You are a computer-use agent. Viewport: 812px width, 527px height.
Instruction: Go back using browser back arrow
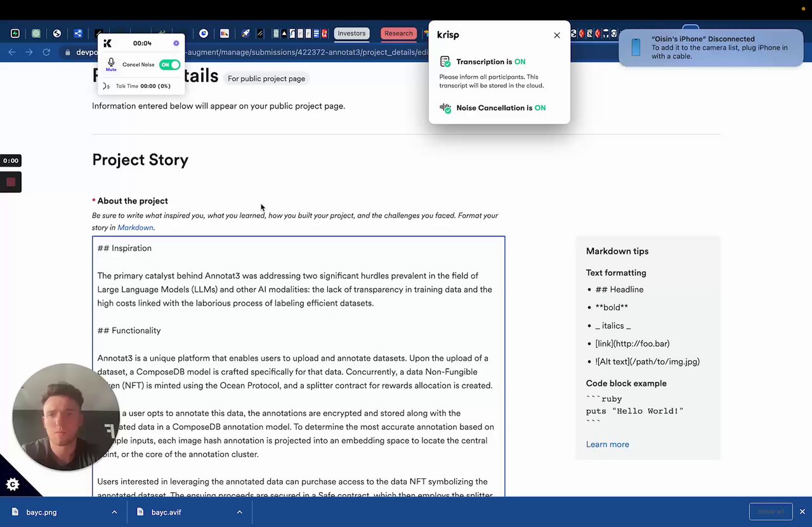tap(11, 52)
